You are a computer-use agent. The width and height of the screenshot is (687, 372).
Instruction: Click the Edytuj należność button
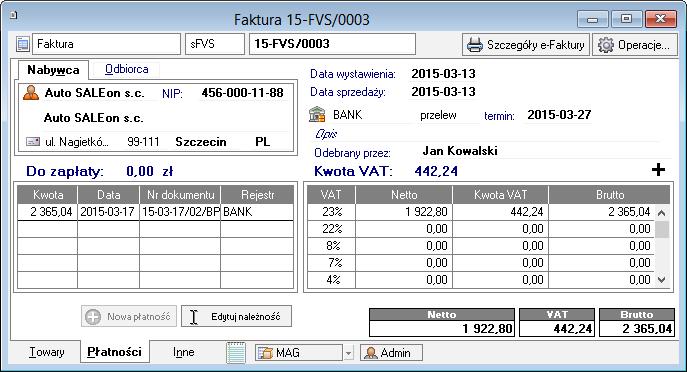(237, 316)
